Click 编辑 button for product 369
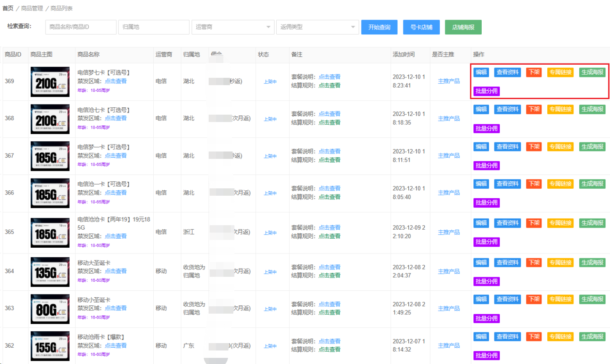Viewport: 610px width, 364px height. click(x=481, y=72)
